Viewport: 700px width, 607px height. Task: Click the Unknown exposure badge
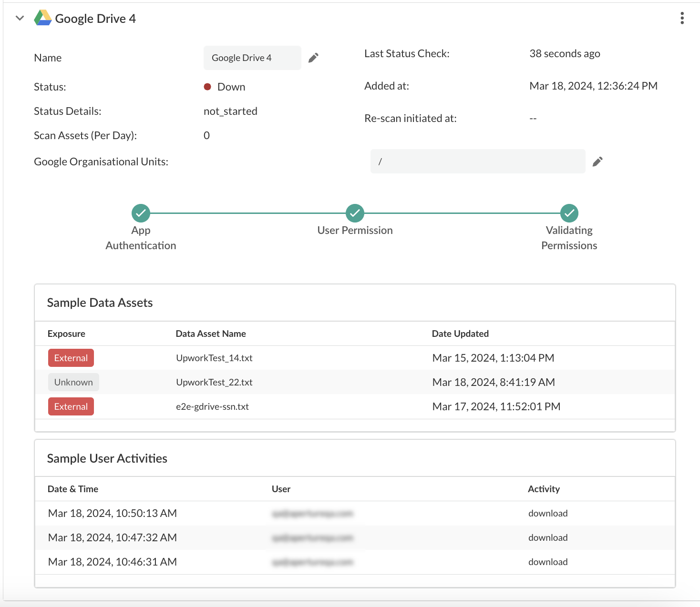(73, 383)
